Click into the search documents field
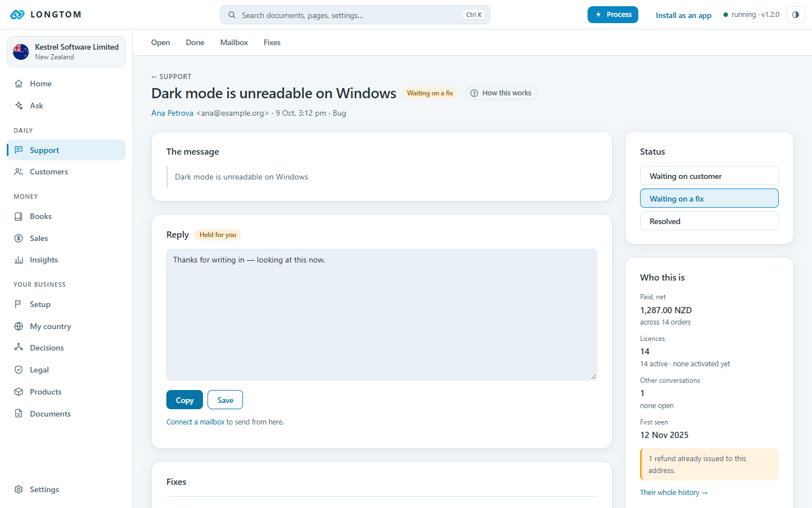 click(355, 15)
